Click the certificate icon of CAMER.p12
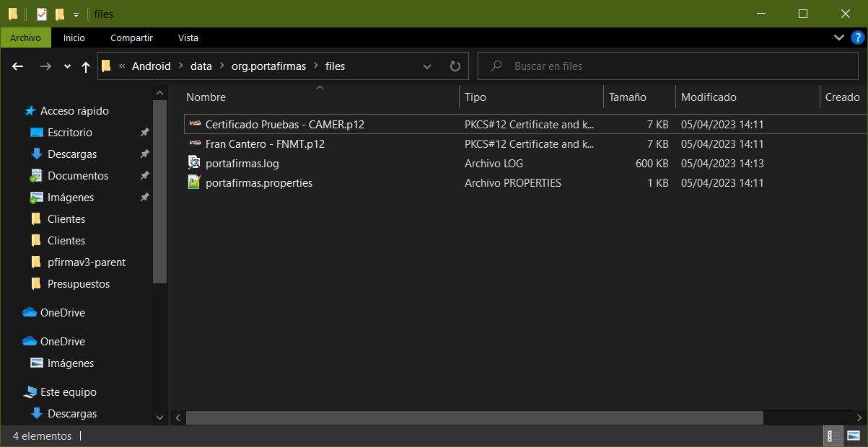Viewport: 868px width, 447px height. tap(194, 124)
